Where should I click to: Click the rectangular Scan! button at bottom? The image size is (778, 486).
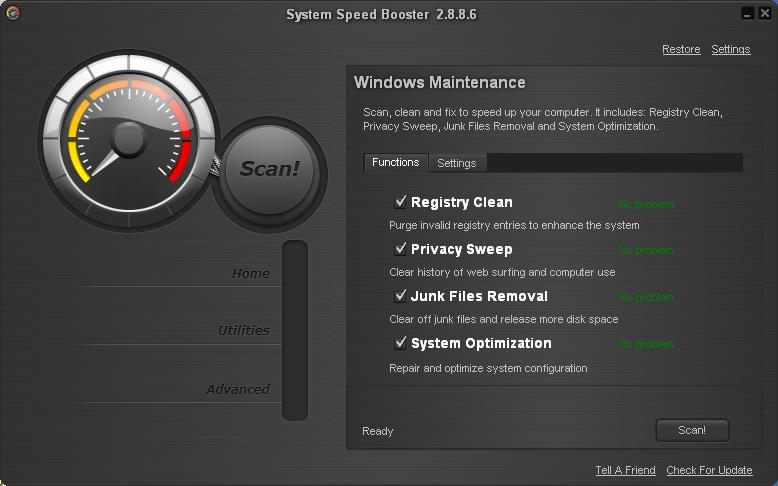pos(692,430)
